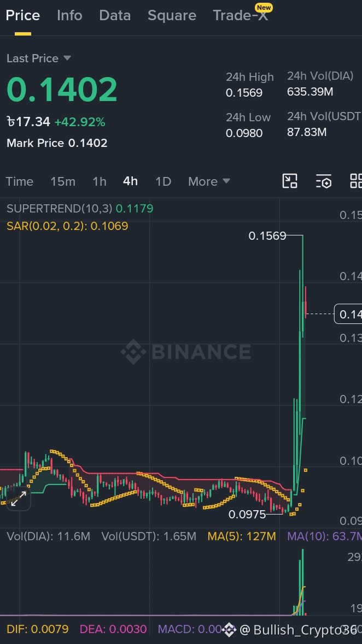
Task: Click the Vol(USDT): 1.65M label
Action: [149, 536]
